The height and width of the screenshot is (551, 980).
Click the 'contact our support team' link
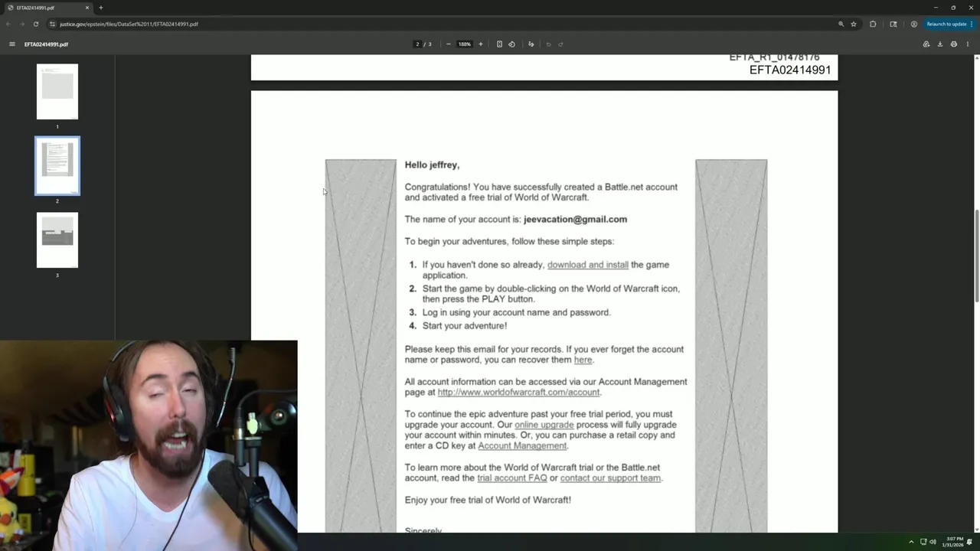tap(610, 478)
